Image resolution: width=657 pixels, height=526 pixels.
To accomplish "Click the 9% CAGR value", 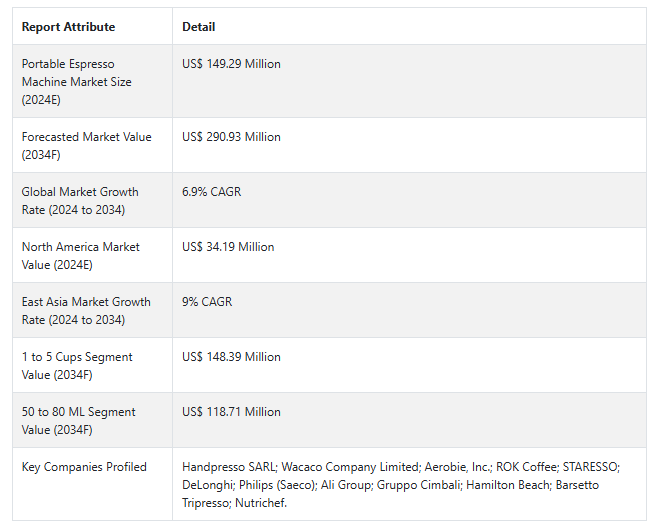I will pos(207,301).
